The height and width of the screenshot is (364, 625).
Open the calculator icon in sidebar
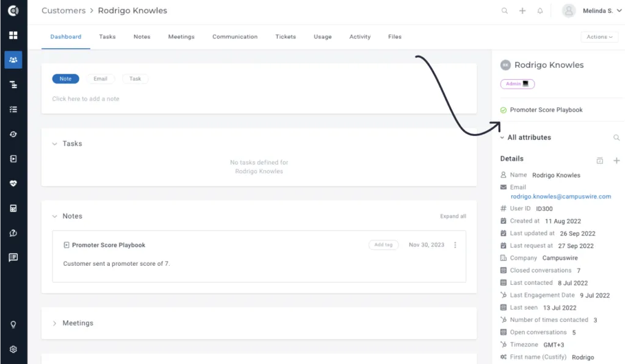click(13, 209)
